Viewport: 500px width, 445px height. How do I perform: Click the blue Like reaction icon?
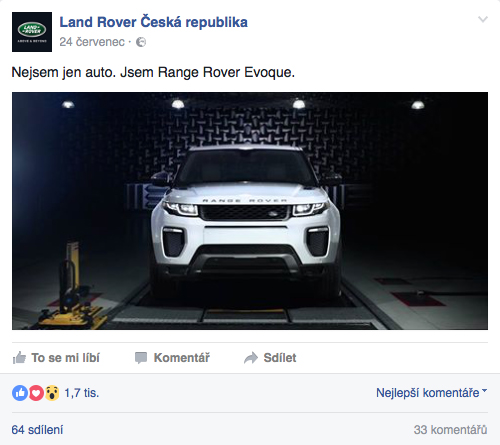tap(20, 393)
